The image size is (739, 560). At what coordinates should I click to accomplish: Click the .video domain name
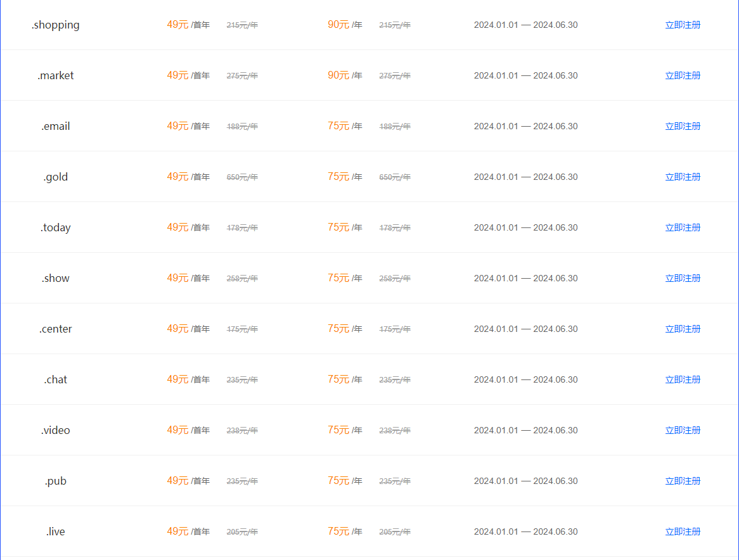pyautogui.click(x=56, y=430)
